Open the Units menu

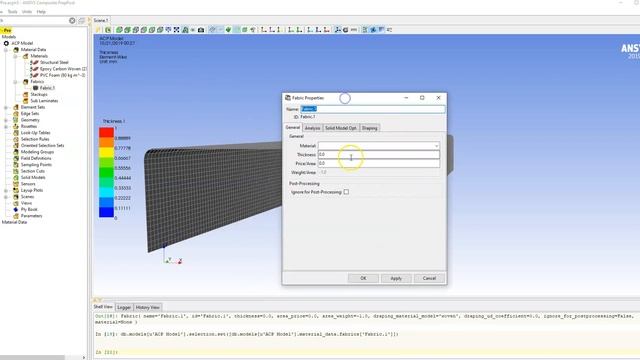pos(27,12)
